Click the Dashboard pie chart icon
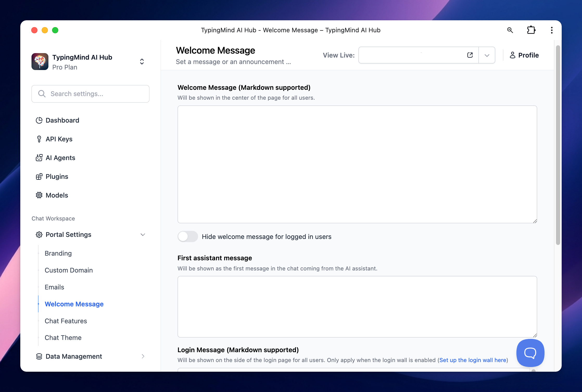The width and height of the screenshot is (582, 392). (x=39, y=120)
